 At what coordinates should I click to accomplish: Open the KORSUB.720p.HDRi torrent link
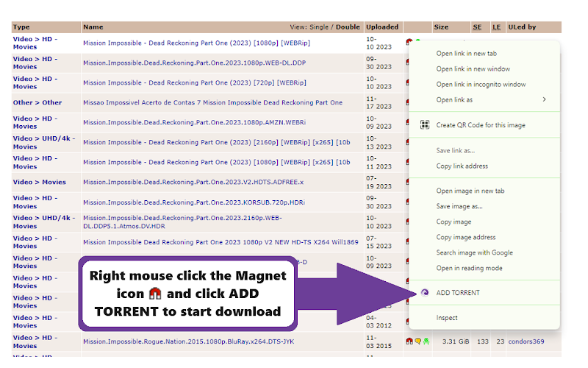pyautogui.click(x=194, y=202)
